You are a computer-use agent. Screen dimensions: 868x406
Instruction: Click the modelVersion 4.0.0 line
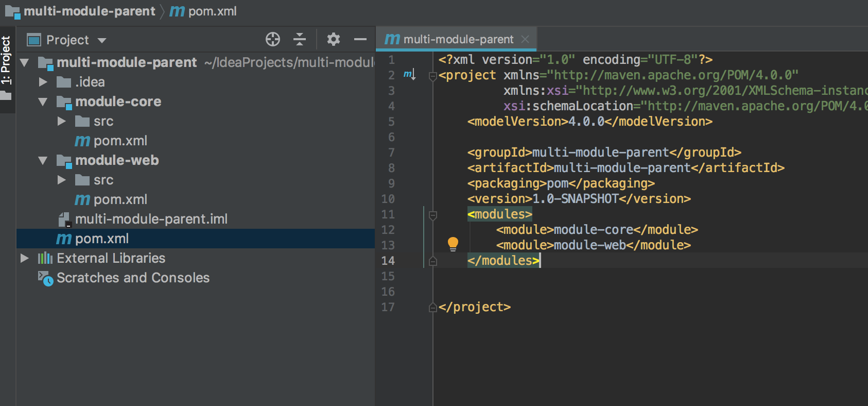[x=590, y=121]
